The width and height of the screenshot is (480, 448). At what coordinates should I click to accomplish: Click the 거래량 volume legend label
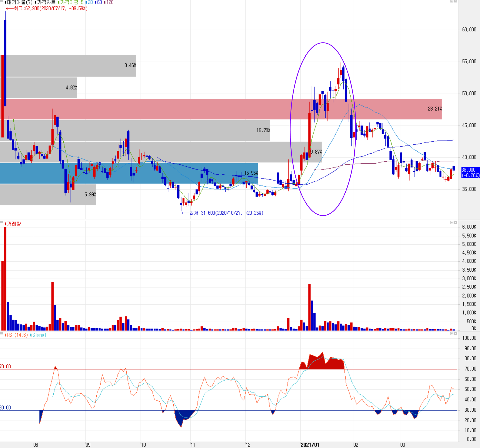tap(13, 224)
